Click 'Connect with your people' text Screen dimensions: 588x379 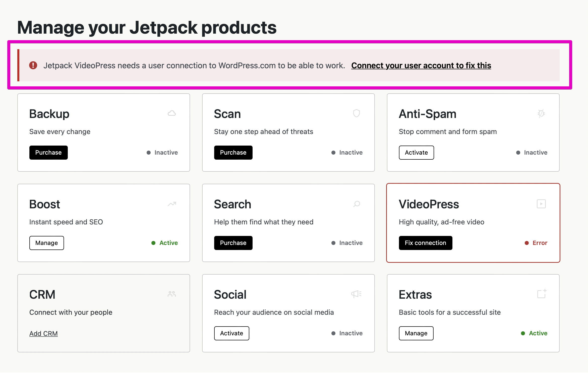(x=71, y=312)
